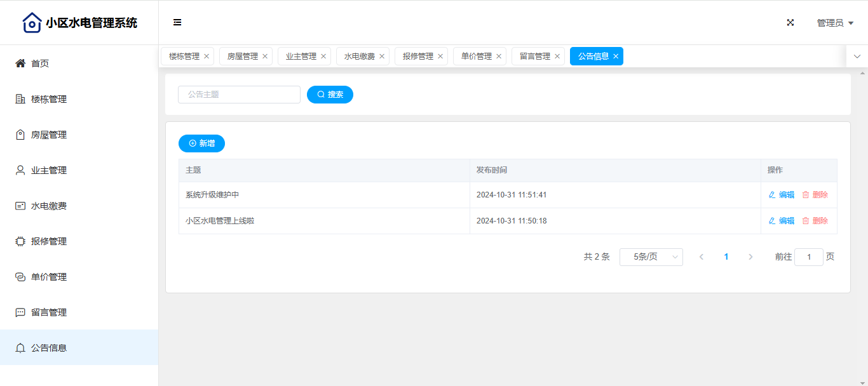Go to 报修管理 in the sidebar
Screen dimensions: 868x386
pos(48,241)
